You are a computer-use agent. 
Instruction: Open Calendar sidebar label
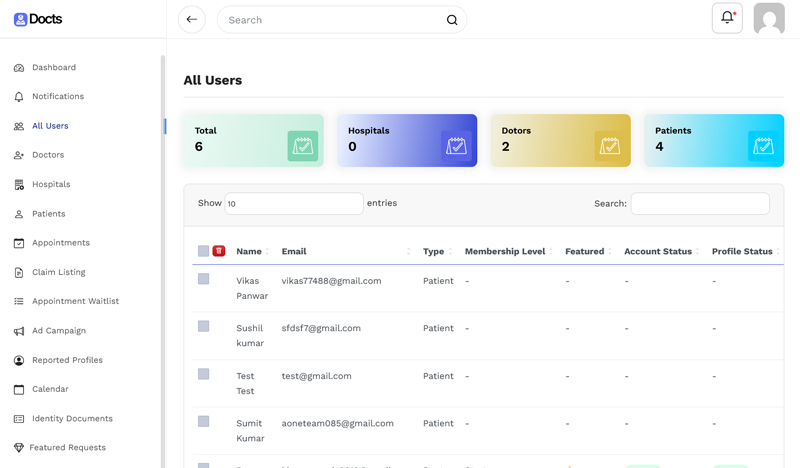pos(50,389)
